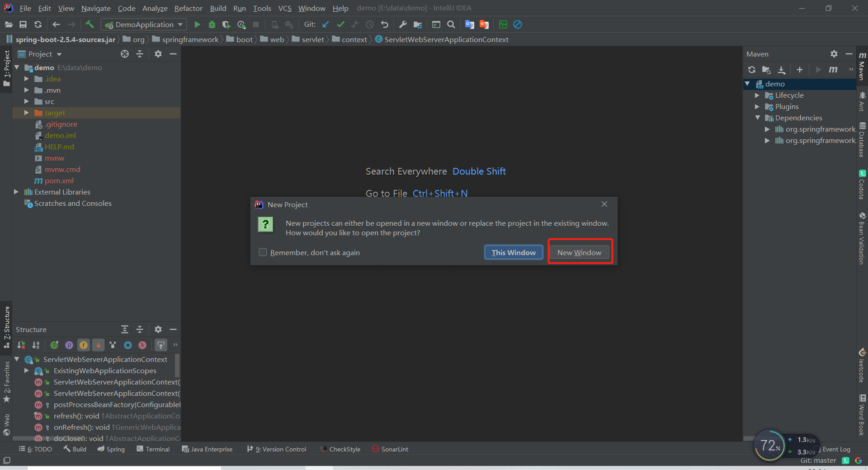Run DemoApplication with the green play icon
The height and width of the screenshot is (470, 868).
(x=197, y=24)
